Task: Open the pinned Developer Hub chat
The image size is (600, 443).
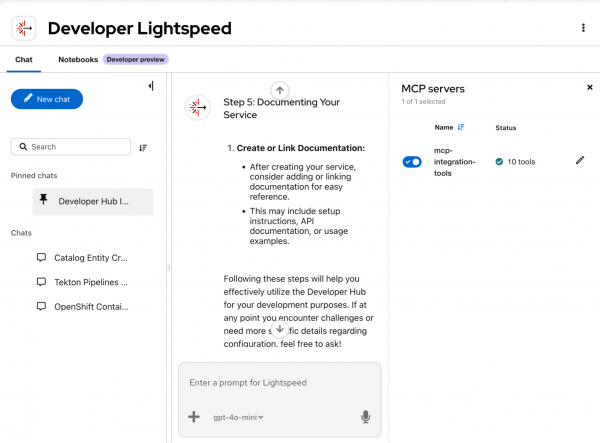Action: click(93, 202)
